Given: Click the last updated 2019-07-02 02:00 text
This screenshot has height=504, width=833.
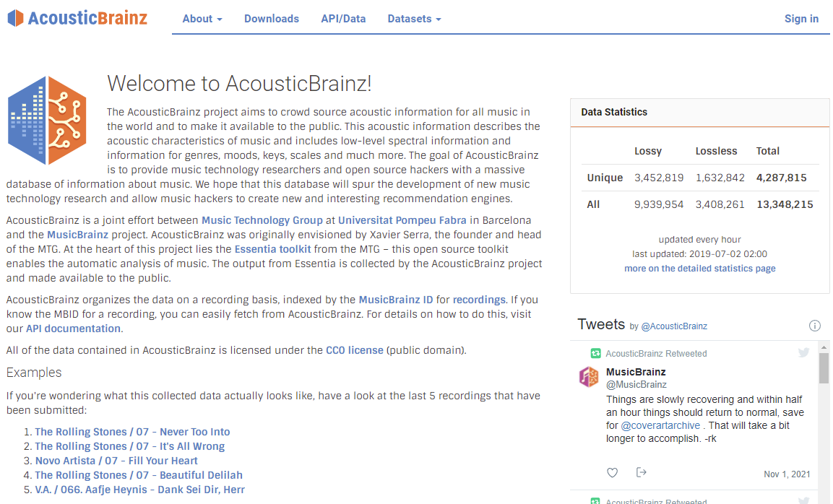Looking at the screenshot, I should (699, 254).
